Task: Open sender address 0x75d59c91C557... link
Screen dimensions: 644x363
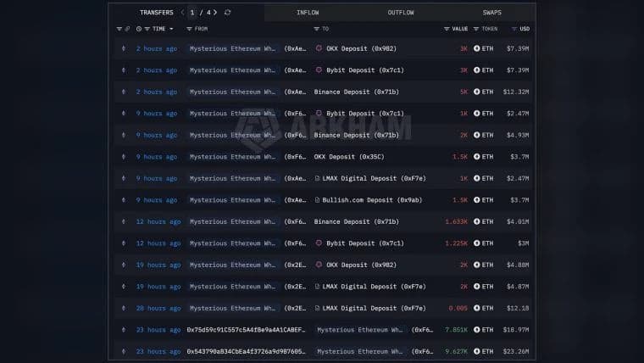Action: [246, 330]
